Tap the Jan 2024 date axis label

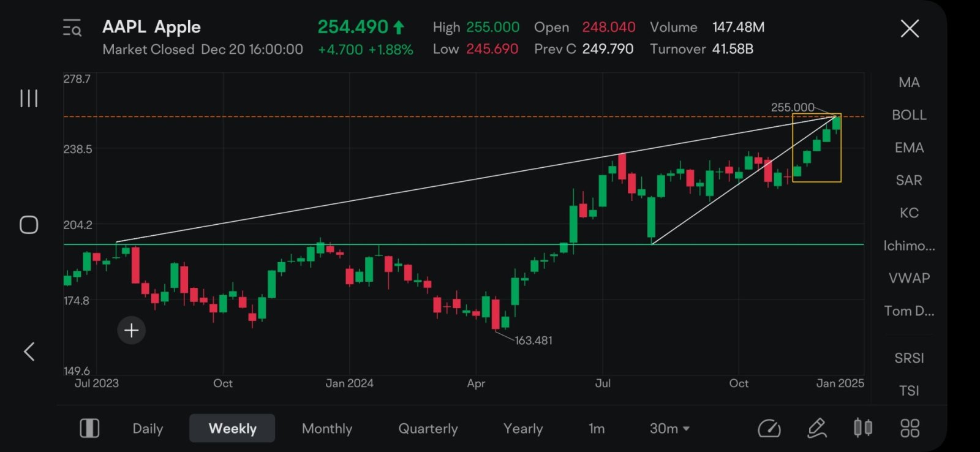(349, 383)
